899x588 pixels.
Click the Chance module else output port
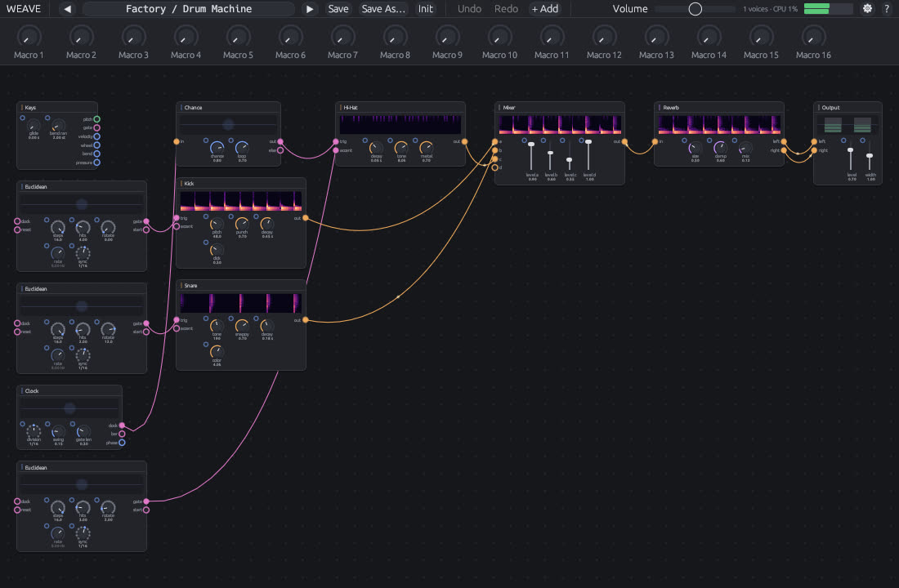tap(280, 150)
